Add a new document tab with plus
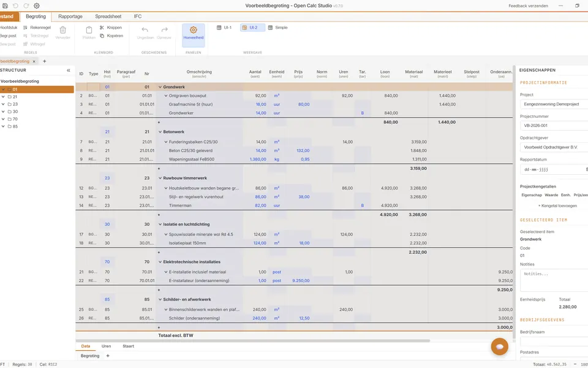The width and height of the screenshot is (588, 368). [x=44, y=61]
